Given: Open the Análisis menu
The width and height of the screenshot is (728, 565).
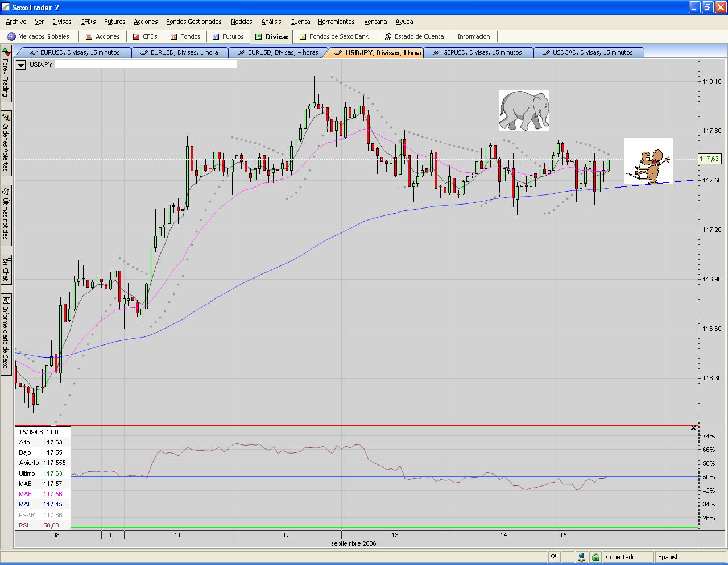Looking at the screenshot, I should pos(271,22).
